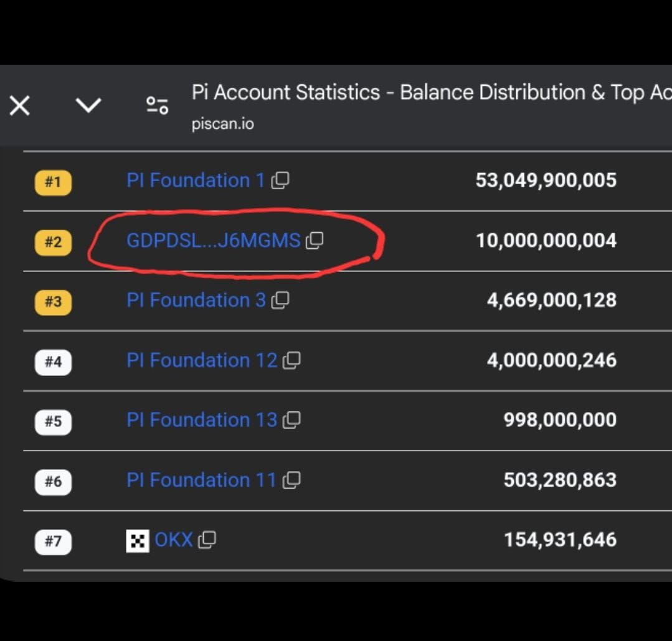Copy PI Foundation 13 address
Image resolution: width=672 pixels, height=641 pixels.
pyautogui.click(x=291, y=419)
